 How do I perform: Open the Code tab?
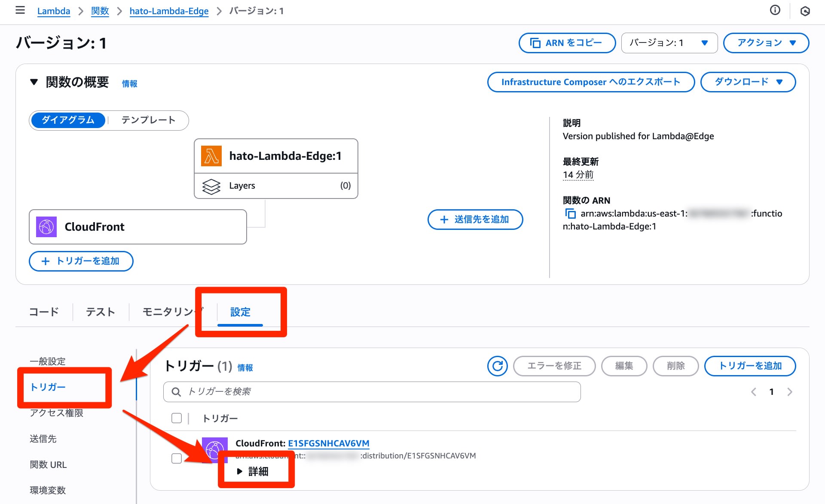(x=44, y=312)
